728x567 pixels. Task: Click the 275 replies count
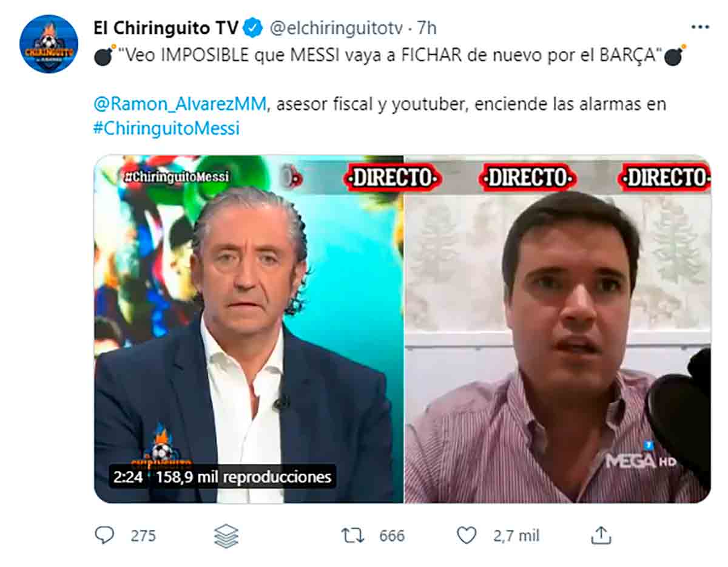(x=143, y=535)
